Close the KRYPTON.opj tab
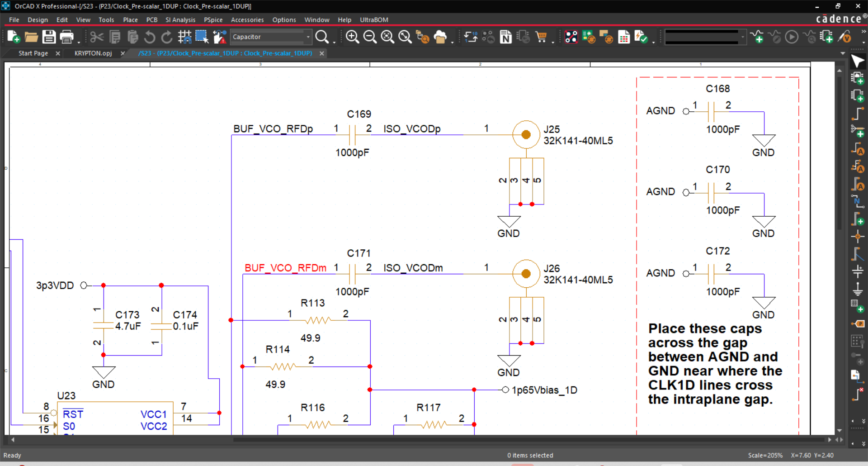This screenshot has height=466, width=868. pyautogui.click(x=123, y=53)
